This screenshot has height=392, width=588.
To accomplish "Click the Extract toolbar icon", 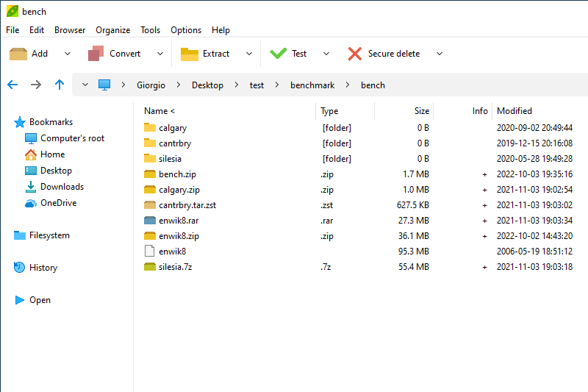I will [190, 54].
